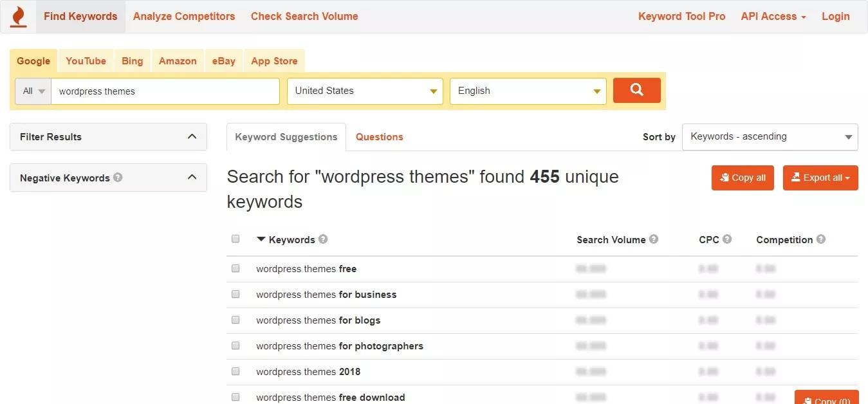Click help icon beside Search Volume header
This screenshot has height=404, width=868.
pos(654,239)
